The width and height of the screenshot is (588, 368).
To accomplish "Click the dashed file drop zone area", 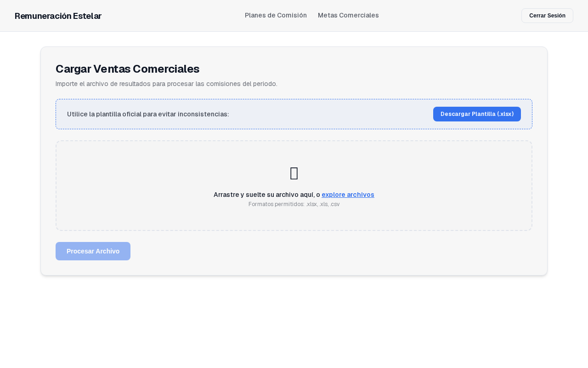I will click(x=294, y=186).
